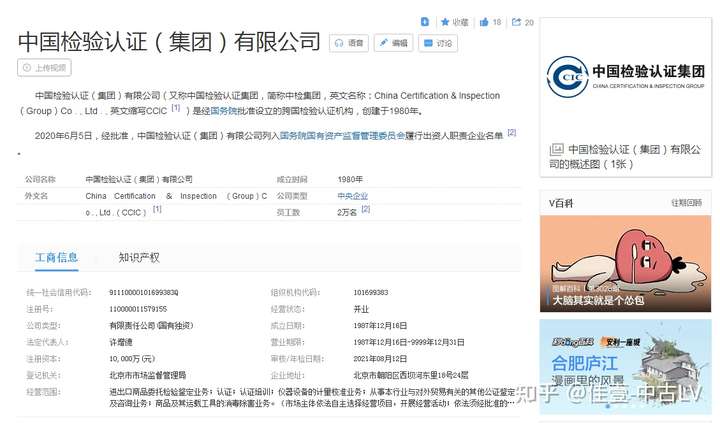Image resolution: width=720 pixels, height=423 pixels.
Task: Click legal representative name 许增德
Action: [x=121, y=342]
